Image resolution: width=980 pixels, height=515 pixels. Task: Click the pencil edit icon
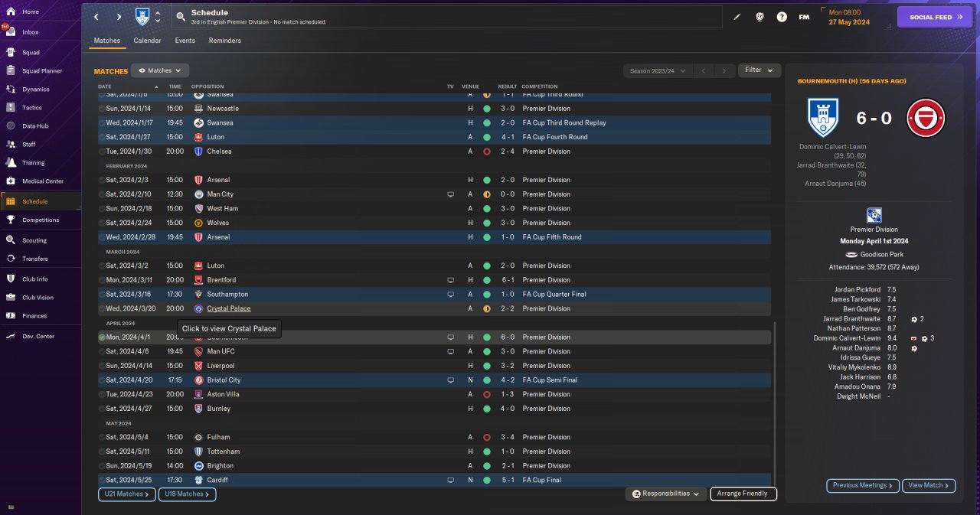[737, 16]
